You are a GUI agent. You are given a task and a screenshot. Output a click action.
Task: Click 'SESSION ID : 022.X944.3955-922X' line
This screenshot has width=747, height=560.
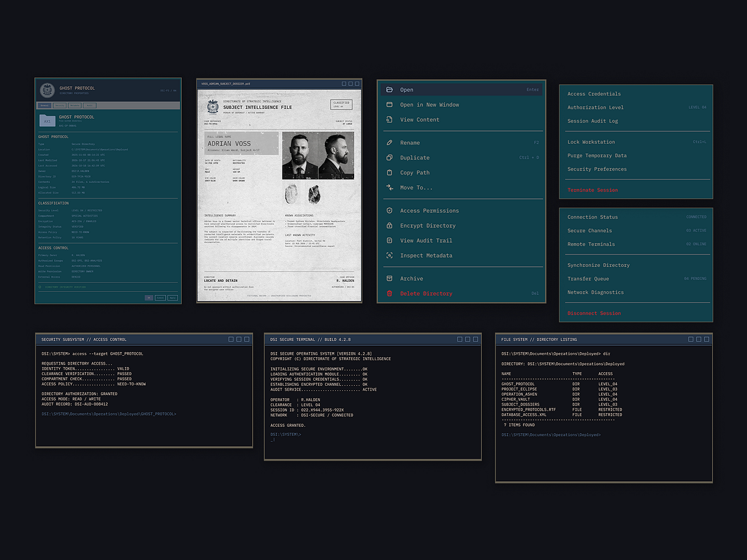tap(307, 410)
